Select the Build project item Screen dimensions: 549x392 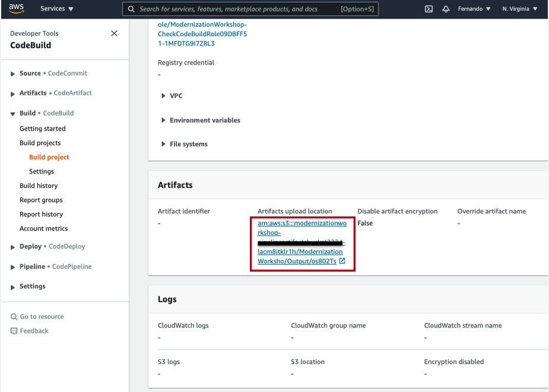tap(49, 157)
